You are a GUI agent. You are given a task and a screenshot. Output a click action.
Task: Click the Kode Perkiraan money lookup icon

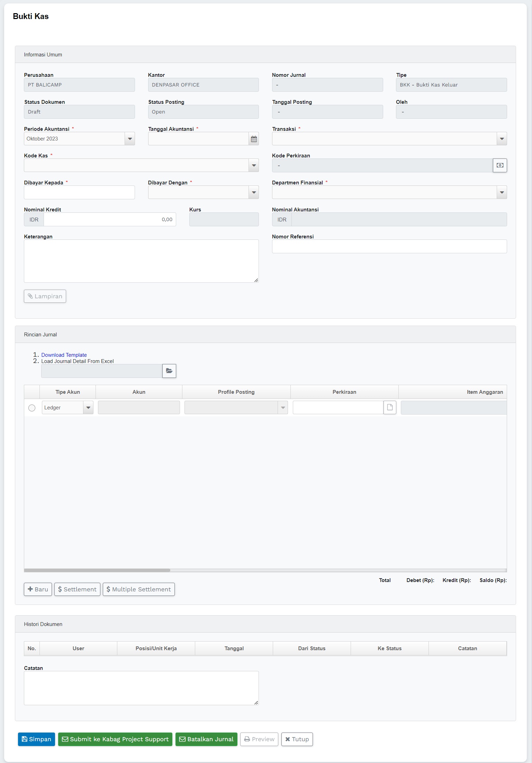point(500,165)
